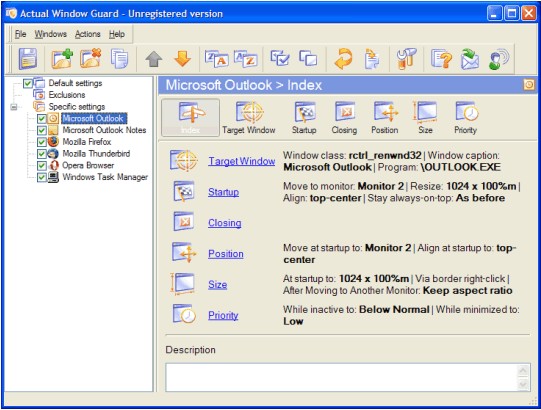Click Description box scrollbar up arrow
The image size is (541, 410).
click(x=523, y=371)
